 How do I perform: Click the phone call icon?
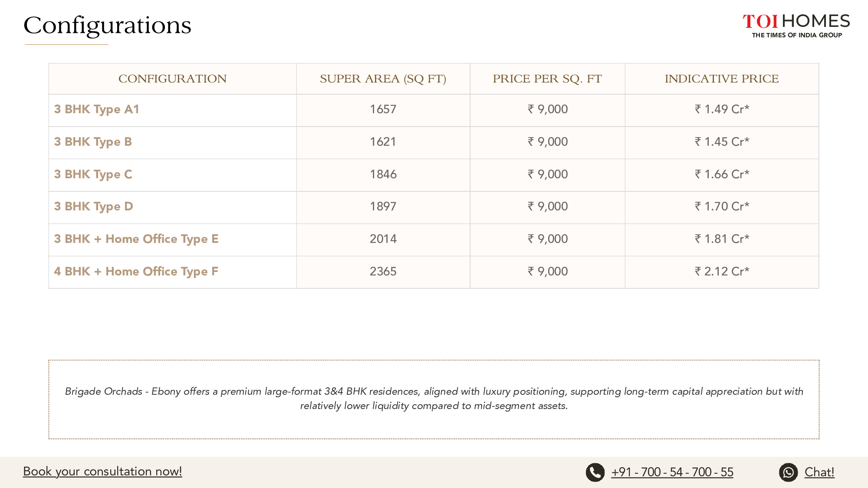595,472
